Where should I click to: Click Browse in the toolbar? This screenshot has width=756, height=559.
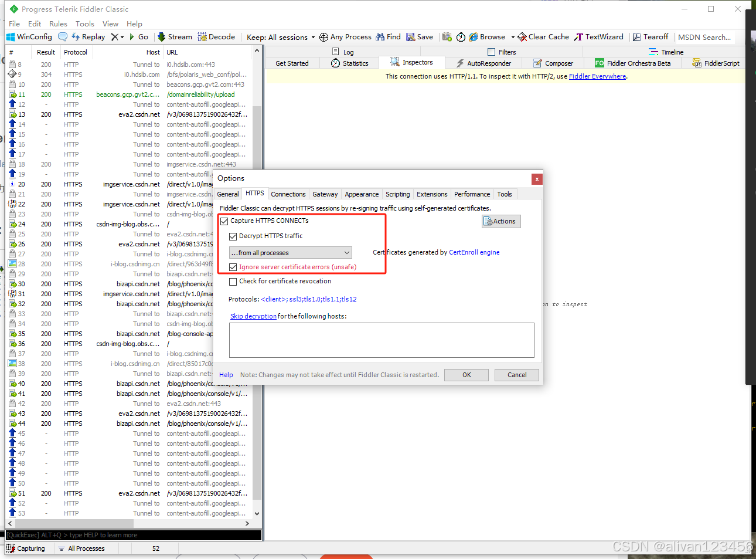(487, 37)
